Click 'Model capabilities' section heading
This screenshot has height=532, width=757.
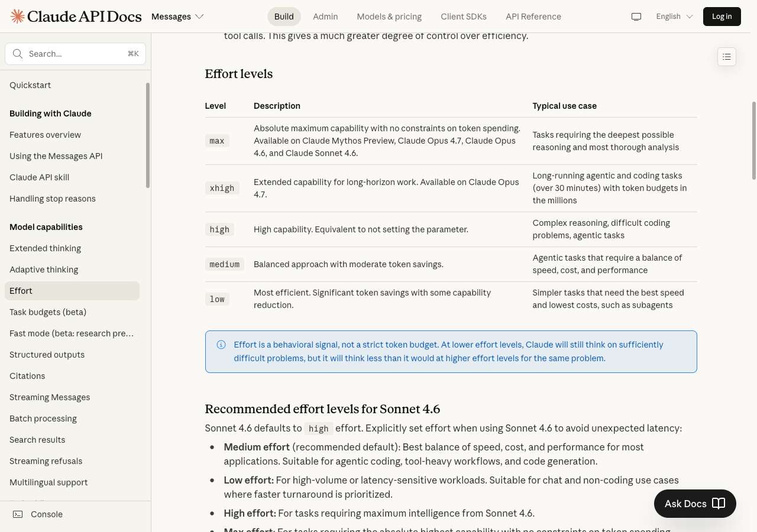(46, 227)
